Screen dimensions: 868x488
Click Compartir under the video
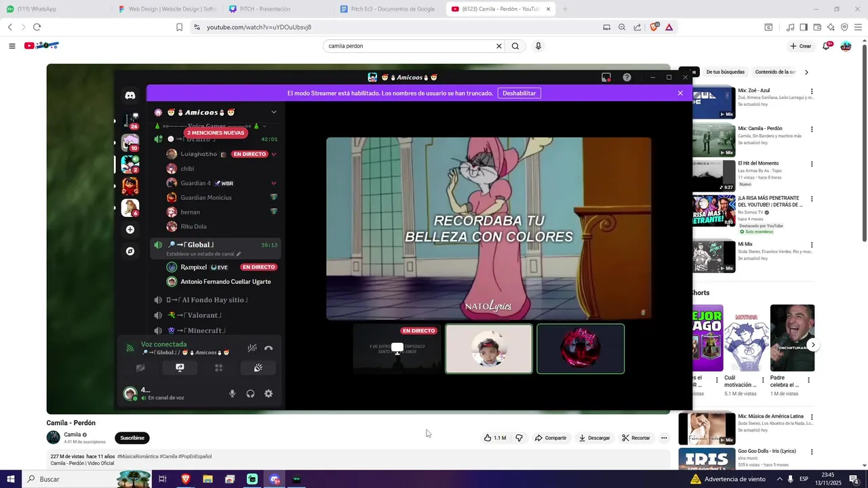(x=551, y=438)
